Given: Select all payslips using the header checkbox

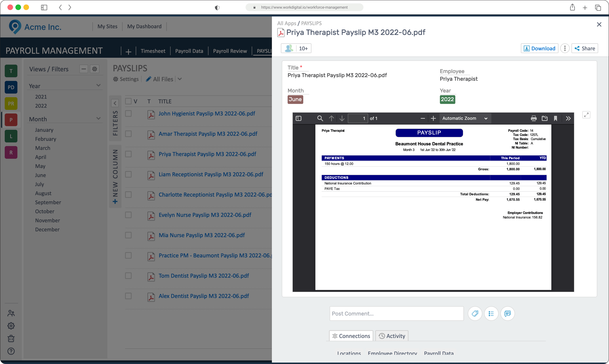Looking at the screenshot, I should tap(128, 101).
